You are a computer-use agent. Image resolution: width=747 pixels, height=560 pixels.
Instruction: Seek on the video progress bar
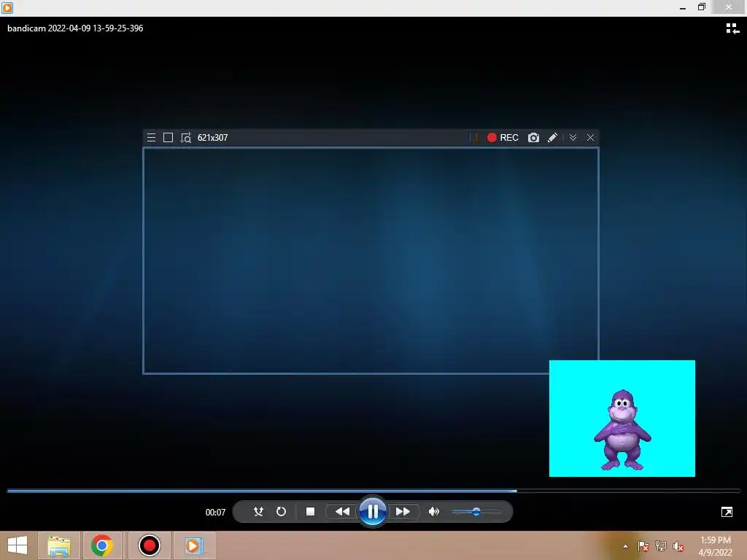[373, 491]
